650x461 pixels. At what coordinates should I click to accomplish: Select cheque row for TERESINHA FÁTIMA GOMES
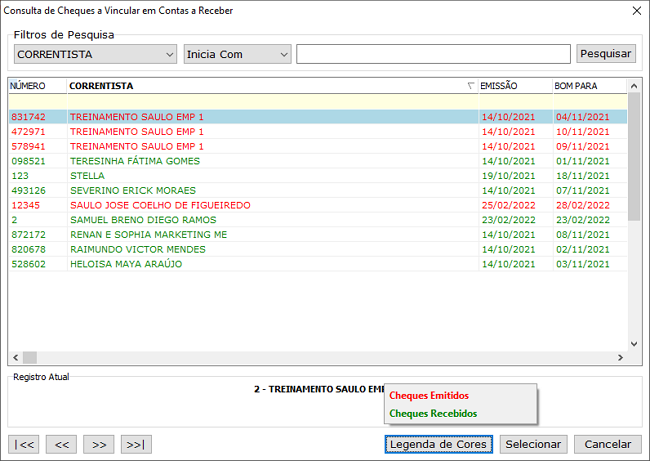135,161
